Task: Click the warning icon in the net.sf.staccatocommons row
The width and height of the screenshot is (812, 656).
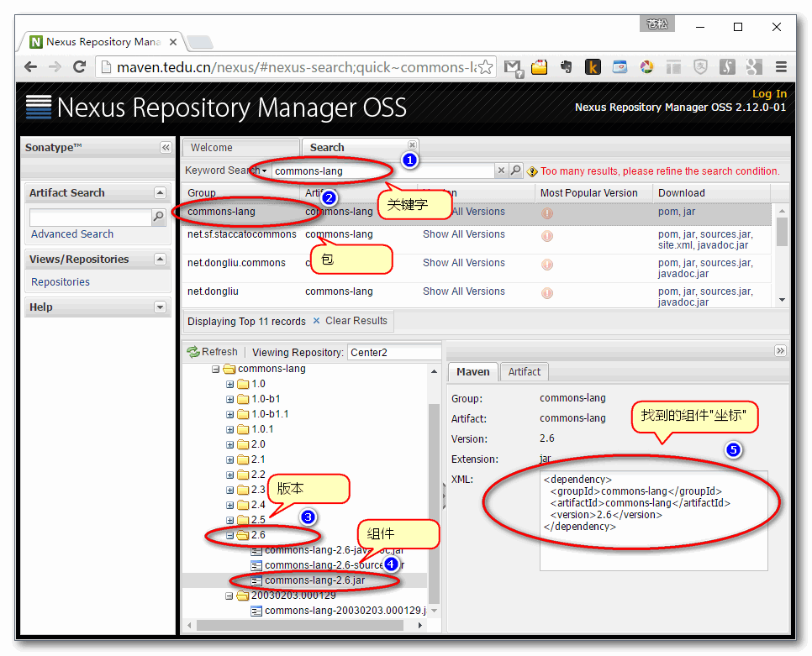Action: coord(547,236)
